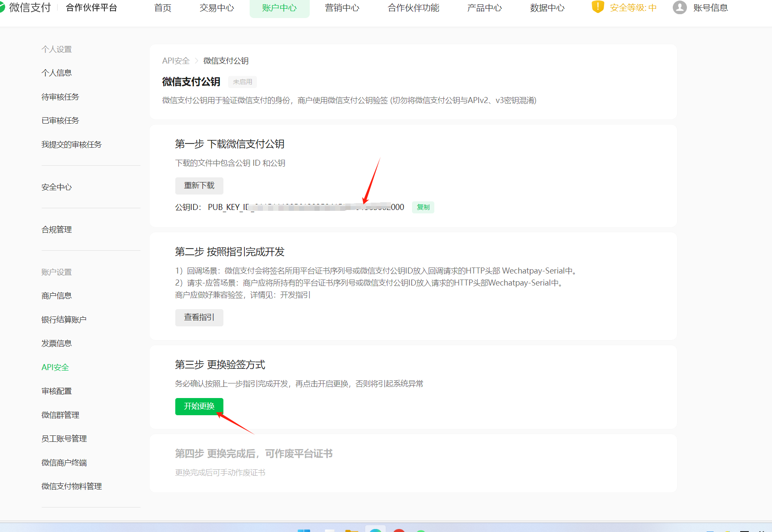Open 已审核任务 in the sidebar
Screen dimensions: 772x532
[x=60, y=121]
